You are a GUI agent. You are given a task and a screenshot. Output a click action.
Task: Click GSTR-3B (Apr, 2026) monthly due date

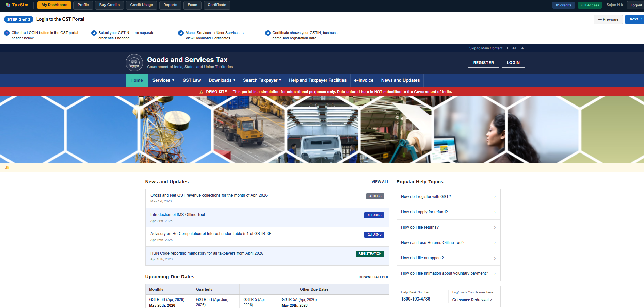click(x=166, y=300)
